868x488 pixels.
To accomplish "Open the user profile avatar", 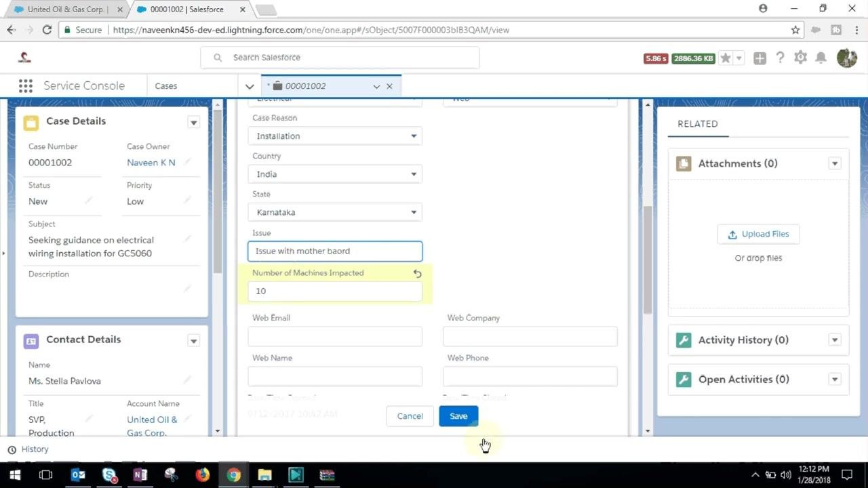I will click(846, 58).
